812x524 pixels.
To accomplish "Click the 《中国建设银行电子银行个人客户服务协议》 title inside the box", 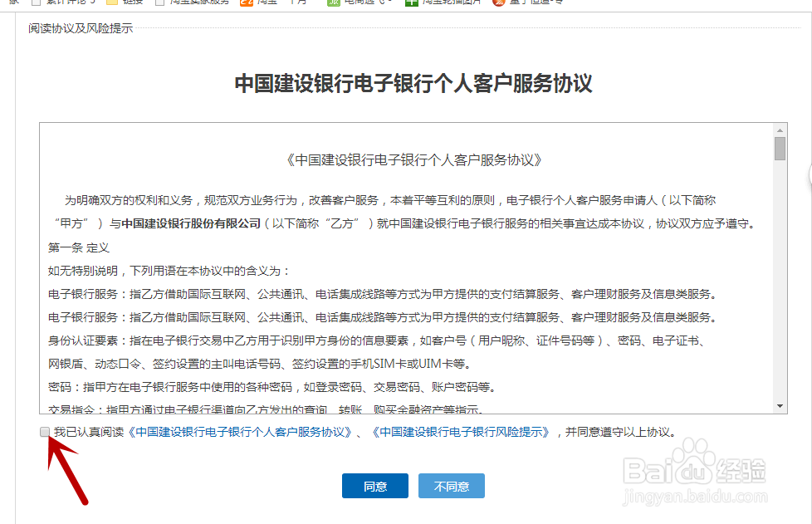I will (413, 160).
